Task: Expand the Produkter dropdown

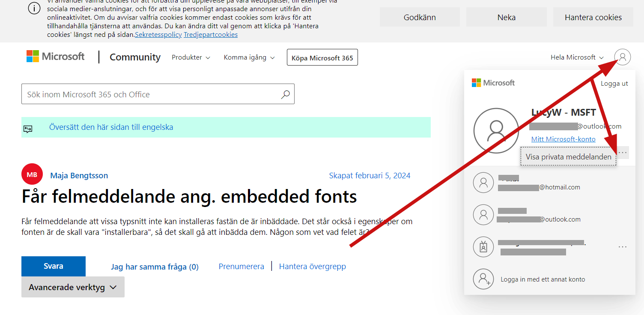Action: pos(191,57)
